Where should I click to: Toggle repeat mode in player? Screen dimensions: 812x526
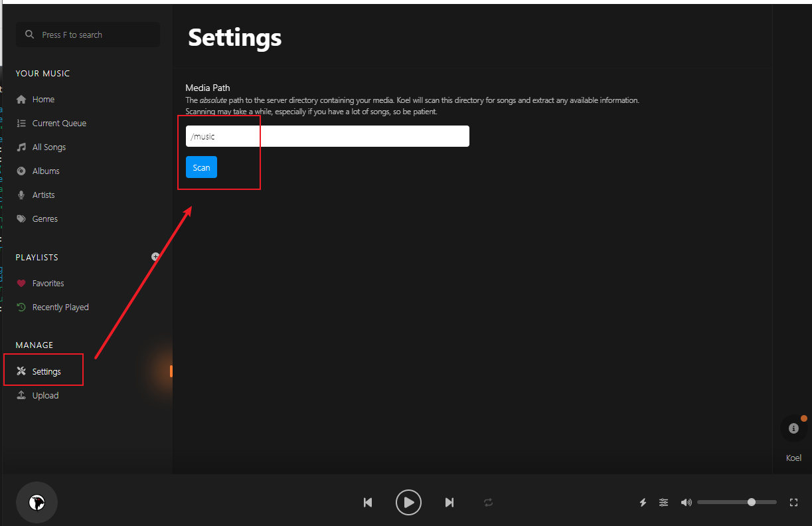click(489, 503)
